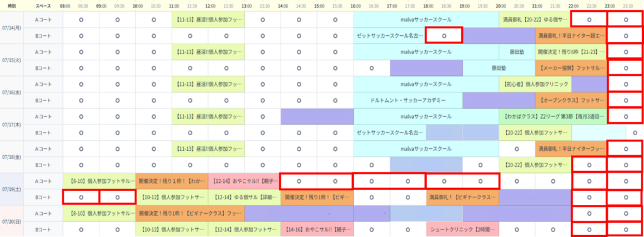Select the 08:00 open slot on 07/19 Bコート
Viewport: 644px width, 237px height.
[x=81, y=197]
